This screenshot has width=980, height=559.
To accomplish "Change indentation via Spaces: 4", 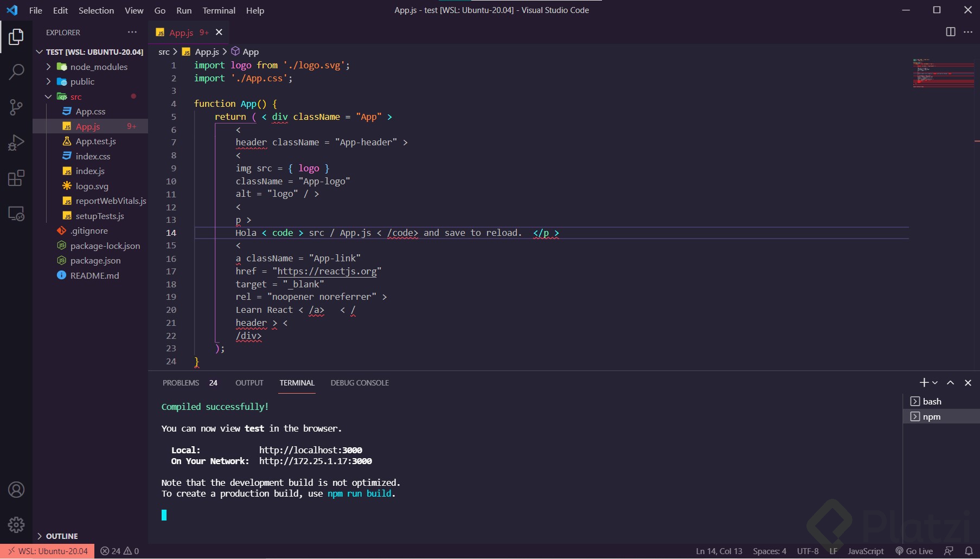I will pos(770,551).
